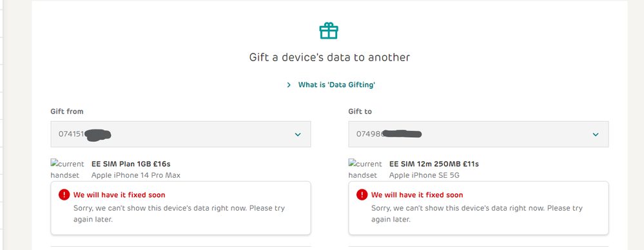The width and height of the screenshot is (644, 250).
Task: Open the 'What is Data Gifting' link
Action: (337, 85)
